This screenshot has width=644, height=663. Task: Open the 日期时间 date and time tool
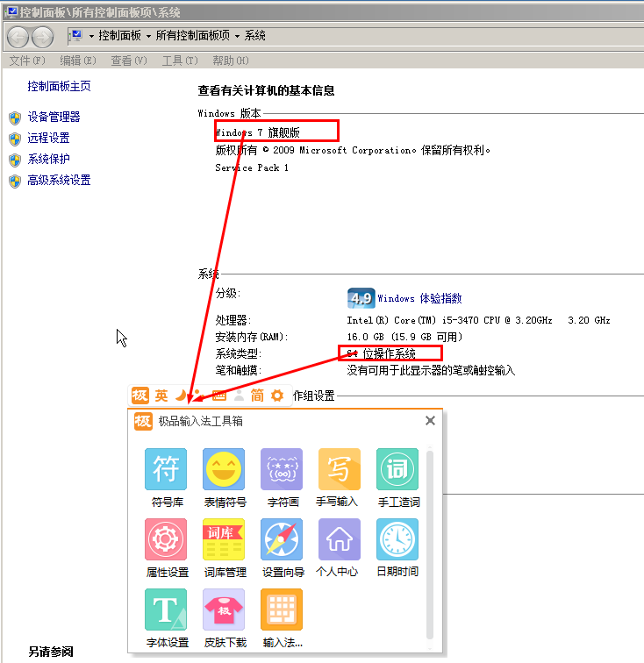pos(397,547)
